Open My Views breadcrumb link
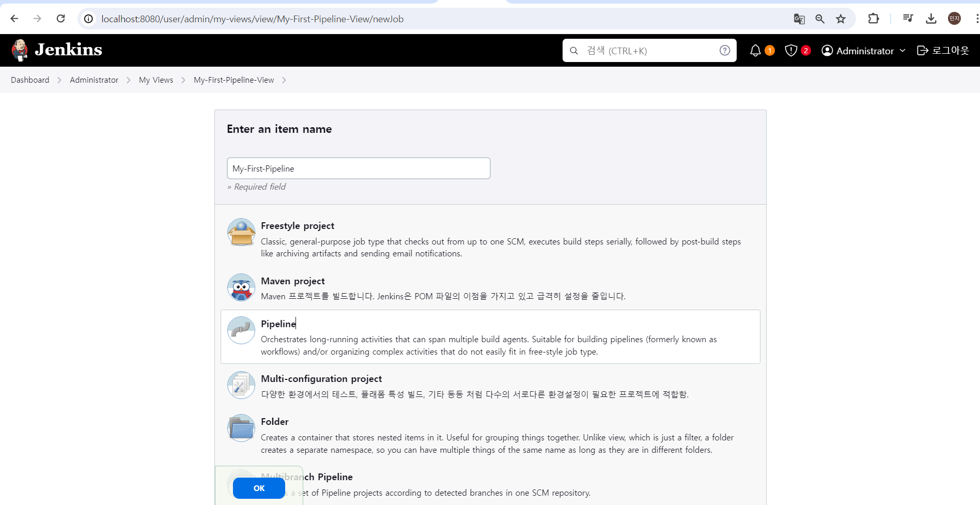This screenshot has width=980, height=505. 156,80
